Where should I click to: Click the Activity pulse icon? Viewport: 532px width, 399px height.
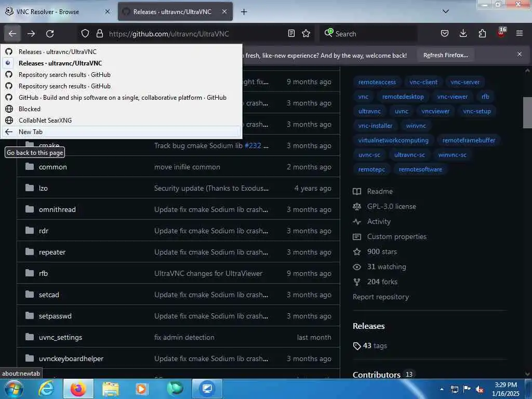click(357, 222)
